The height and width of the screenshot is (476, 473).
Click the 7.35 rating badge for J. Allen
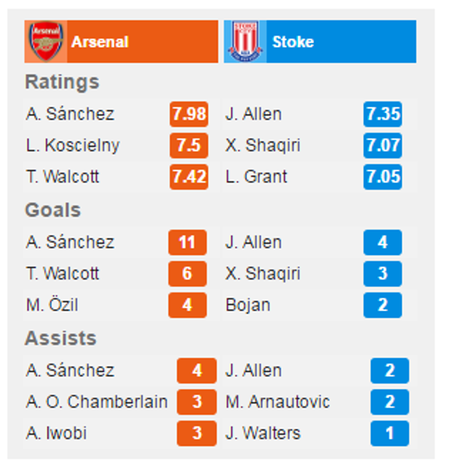tap(383, 114)
